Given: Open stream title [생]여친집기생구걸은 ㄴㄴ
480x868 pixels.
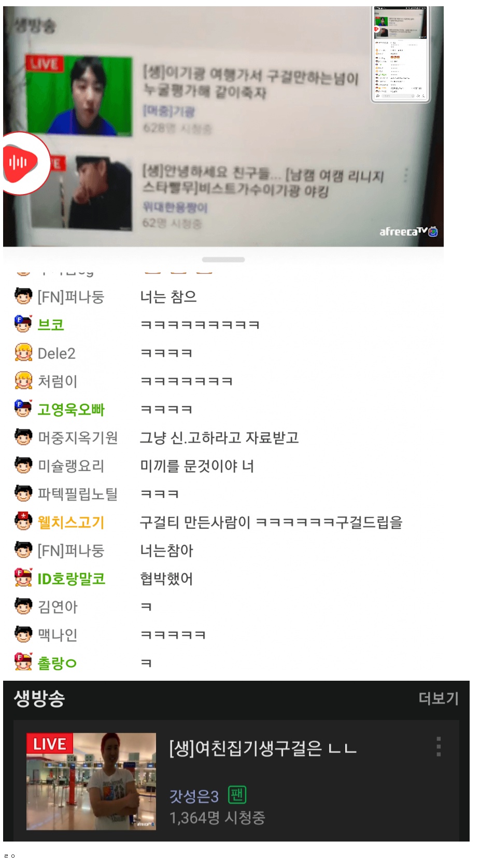Looking at the screenshot, I should point(263,748).
